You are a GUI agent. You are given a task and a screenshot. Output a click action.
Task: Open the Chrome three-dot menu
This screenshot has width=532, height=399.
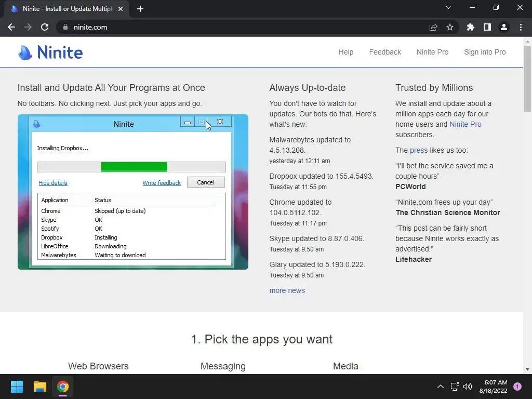(x=521, y=27)
